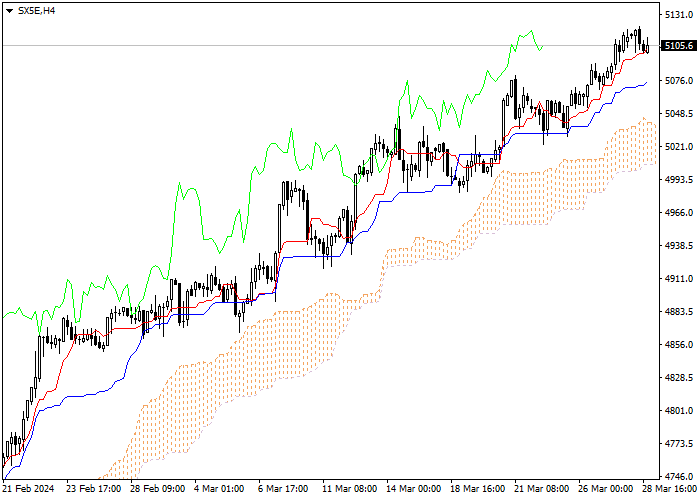The width and height of the screenshot is (700, 500).
Task: Open the SX5E,H4 chart dropdown arrow
Action: click(x=9, y=11)
